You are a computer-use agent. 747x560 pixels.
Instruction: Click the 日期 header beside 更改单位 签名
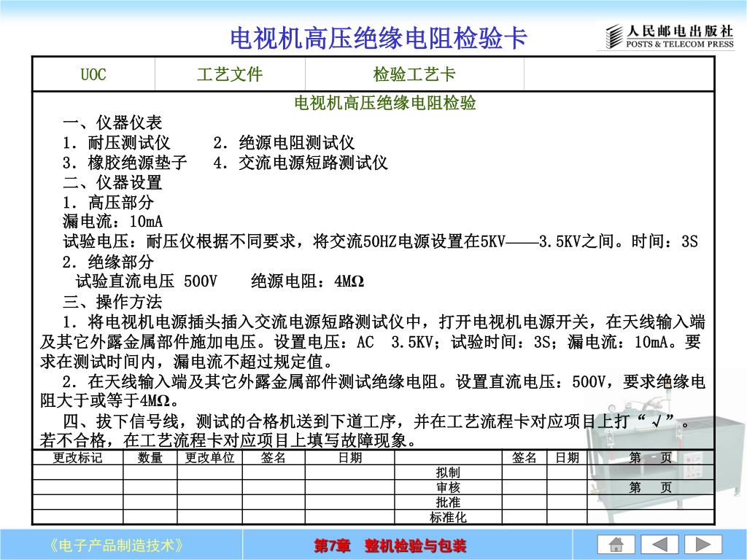click(350, 458)
